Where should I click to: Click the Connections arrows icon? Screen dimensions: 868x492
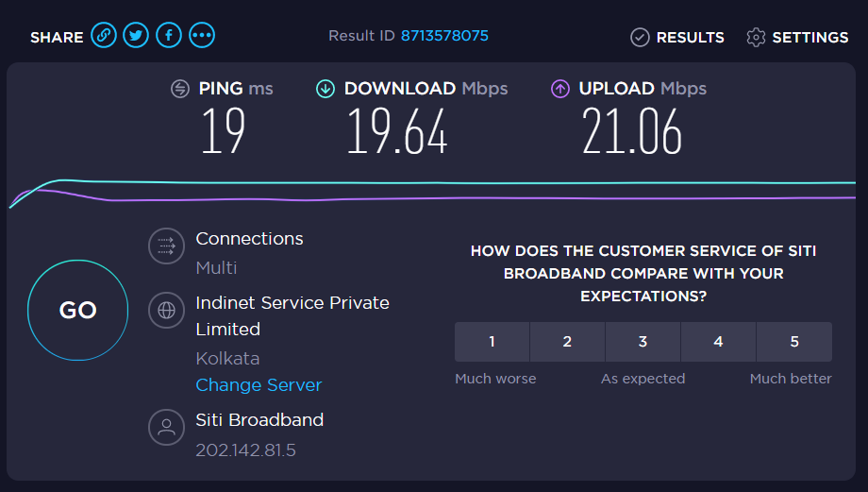click(166, 246)
